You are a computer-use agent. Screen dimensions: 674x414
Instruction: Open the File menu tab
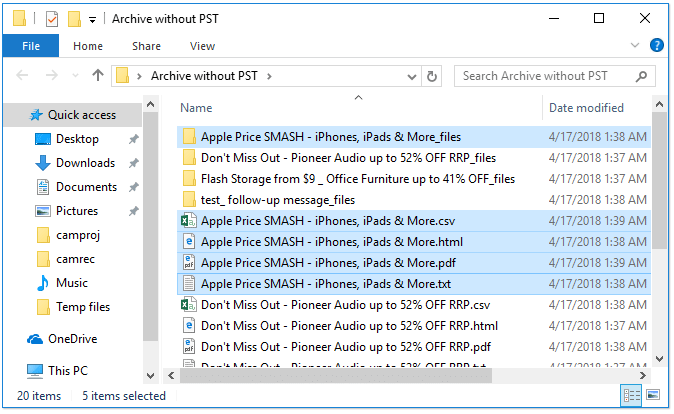click(x=31, y=46)
